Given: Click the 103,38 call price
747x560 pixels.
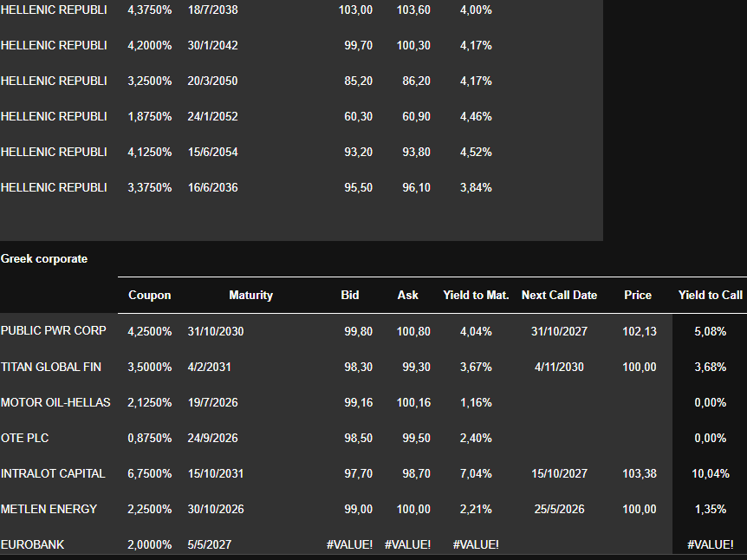Looking at the screenshot, I should pos(640,473).
